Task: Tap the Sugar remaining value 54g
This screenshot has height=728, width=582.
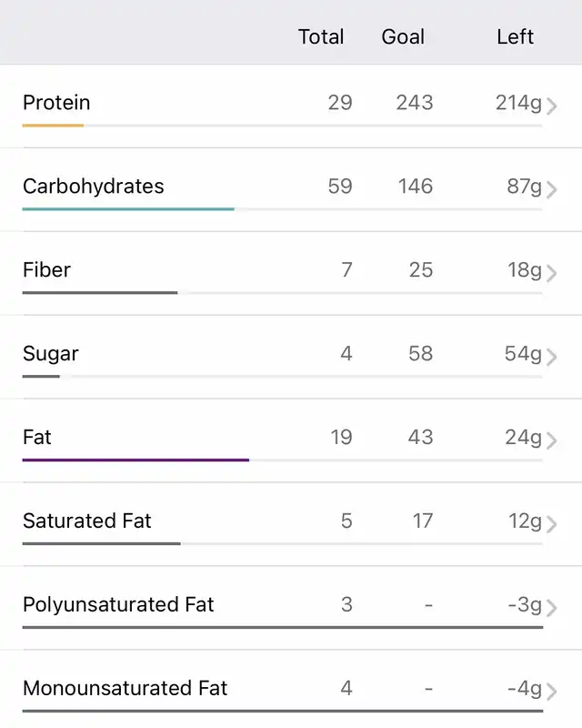Action: tap(523, 354)
